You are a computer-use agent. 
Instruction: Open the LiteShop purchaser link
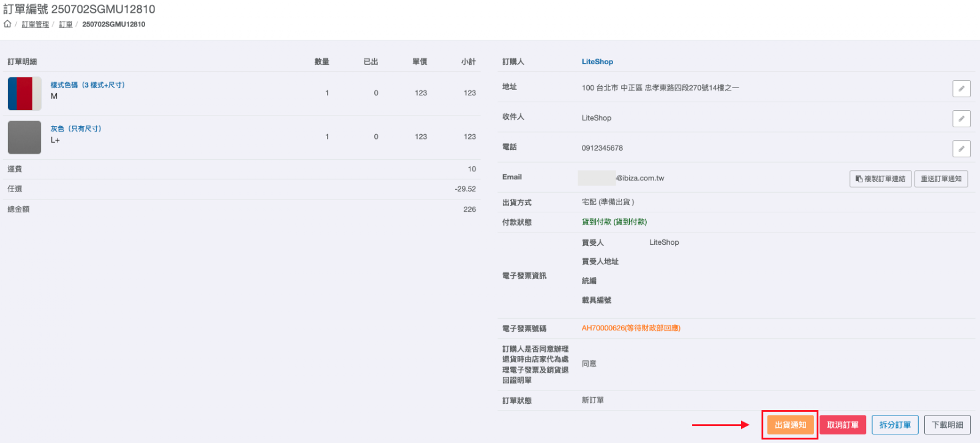click(597, 62)
